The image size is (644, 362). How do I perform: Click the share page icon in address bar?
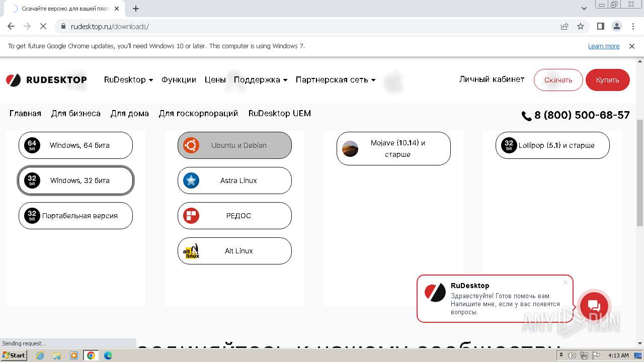click(565, 26)
